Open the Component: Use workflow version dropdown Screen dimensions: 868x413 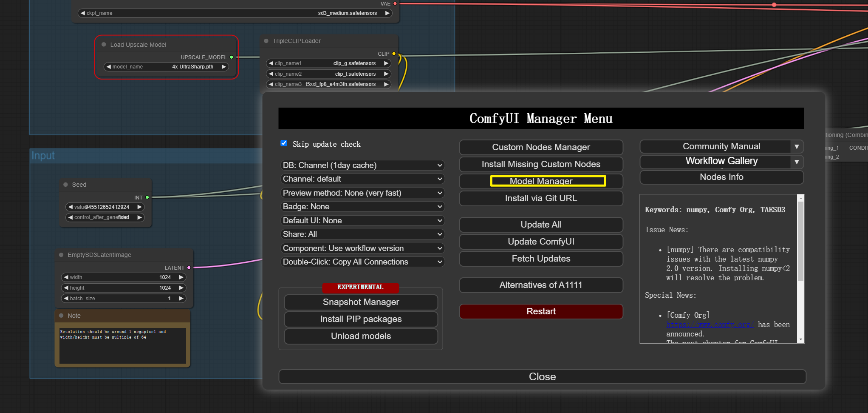click(362, 248)
